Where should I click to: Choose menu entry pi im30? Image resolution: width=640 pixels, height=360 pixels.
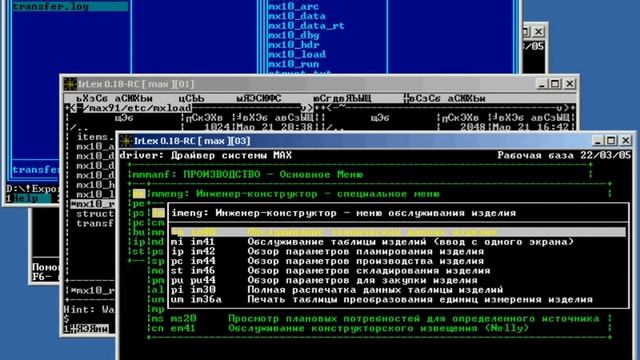337,290
